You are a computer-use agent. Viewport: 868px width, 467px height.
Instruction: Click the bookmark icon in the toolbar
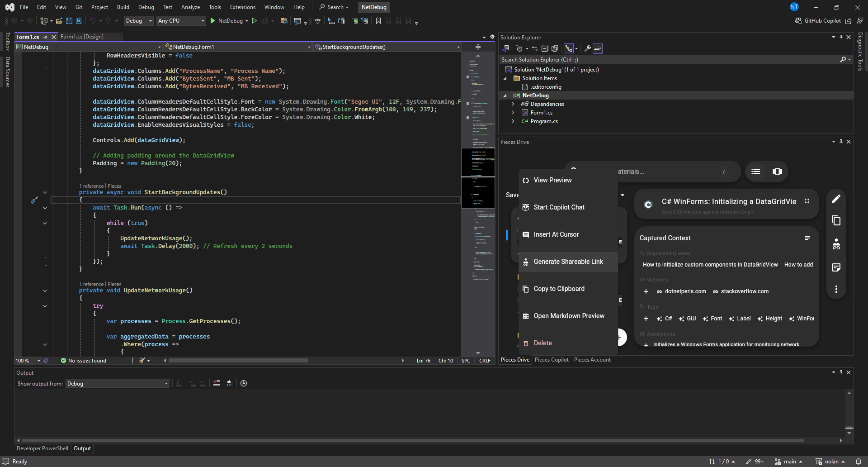coord(378,21)
